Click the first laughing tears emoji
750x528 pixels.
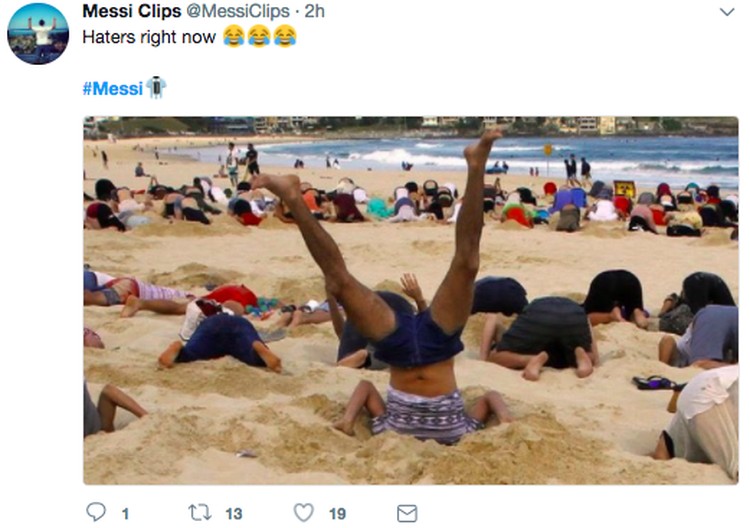click(x=234, y=36)
